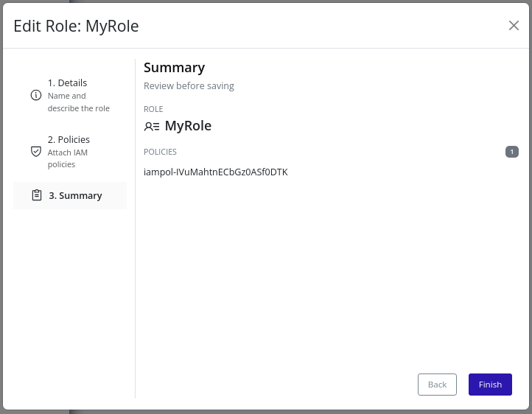Click the POLICIES section label
This screenshot has width=532, height=414.
point(160,152)
